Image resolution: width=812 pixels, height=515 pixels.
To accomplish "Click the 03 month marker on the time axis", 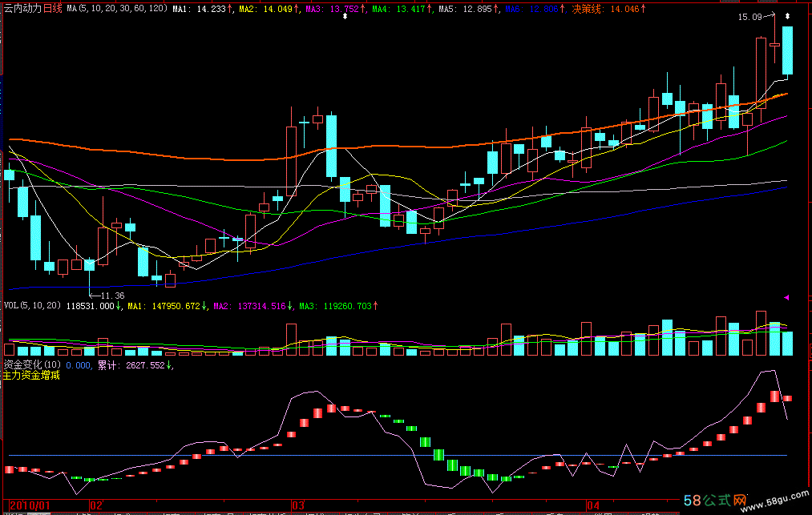I will (x=297, y=505).
